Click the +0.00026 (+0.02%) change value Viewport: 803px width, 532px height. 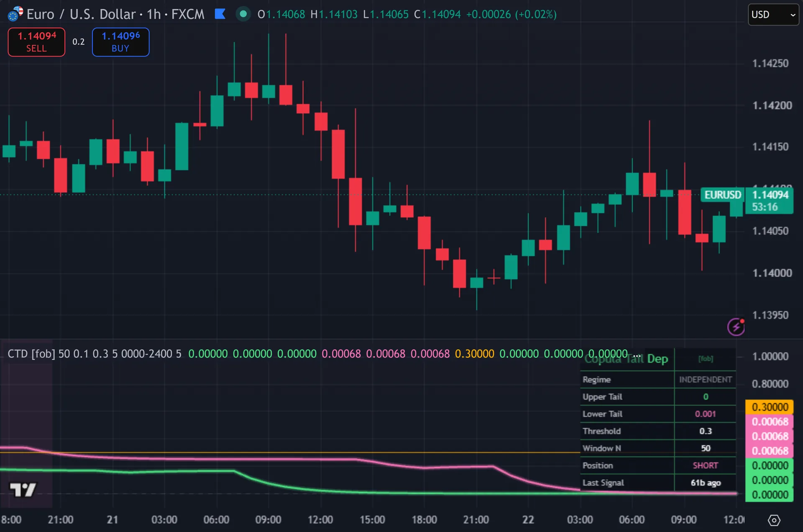click(511, 14)
